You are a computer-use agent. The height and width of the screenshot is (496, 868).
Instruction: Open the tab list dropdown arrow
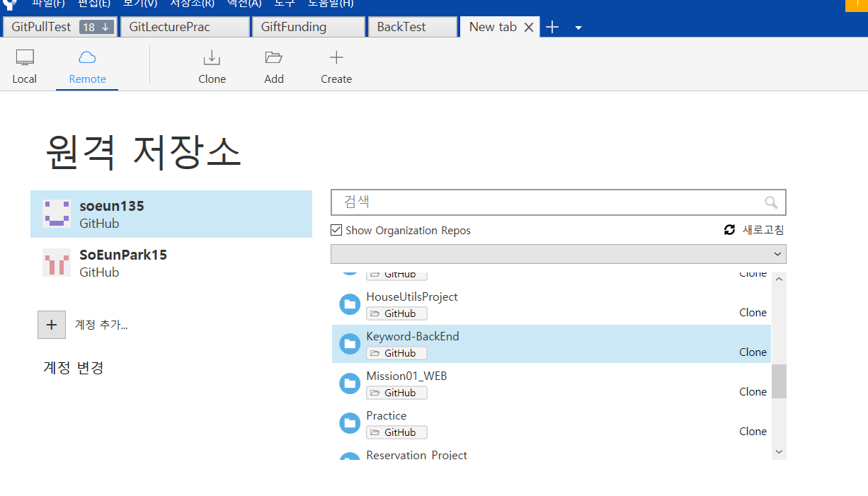tap(578, 28)
